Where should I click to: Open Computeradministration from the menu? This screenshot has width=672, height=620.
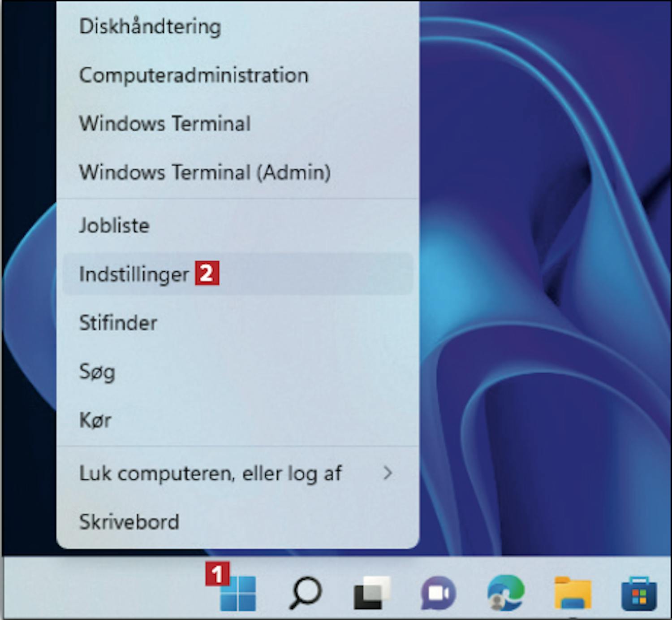click(194, 75)
